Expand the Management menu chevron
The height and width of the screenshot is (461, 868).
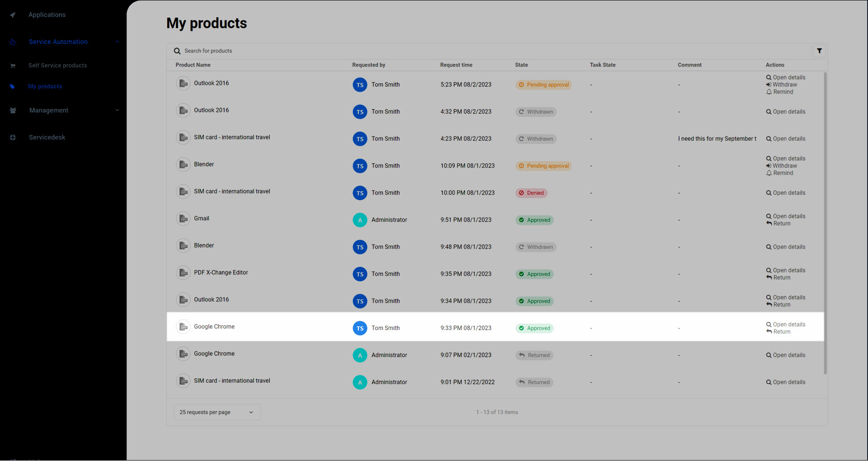click(x=117, y=110)
